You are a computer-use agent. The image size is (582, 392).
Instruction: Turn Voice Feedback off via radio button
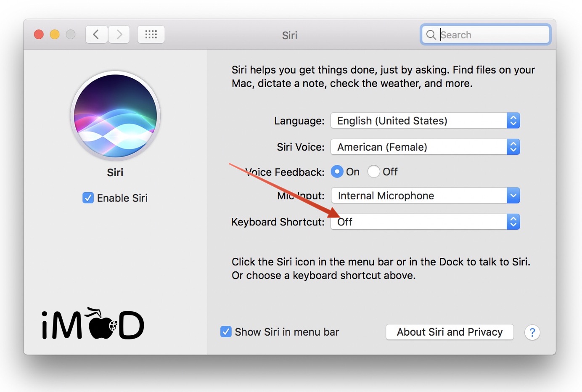point(373,172)
